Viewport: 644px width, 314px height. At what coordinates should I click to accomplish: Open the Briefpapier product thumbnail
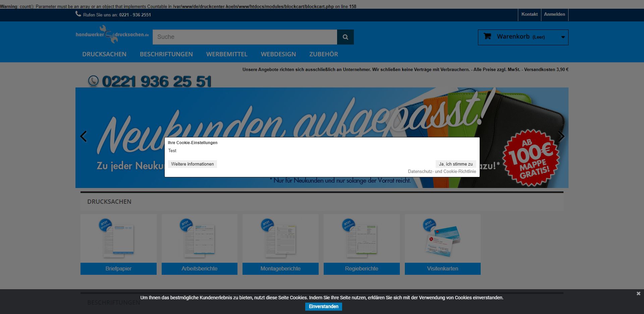pyautogui.click(x=118, y=239)
